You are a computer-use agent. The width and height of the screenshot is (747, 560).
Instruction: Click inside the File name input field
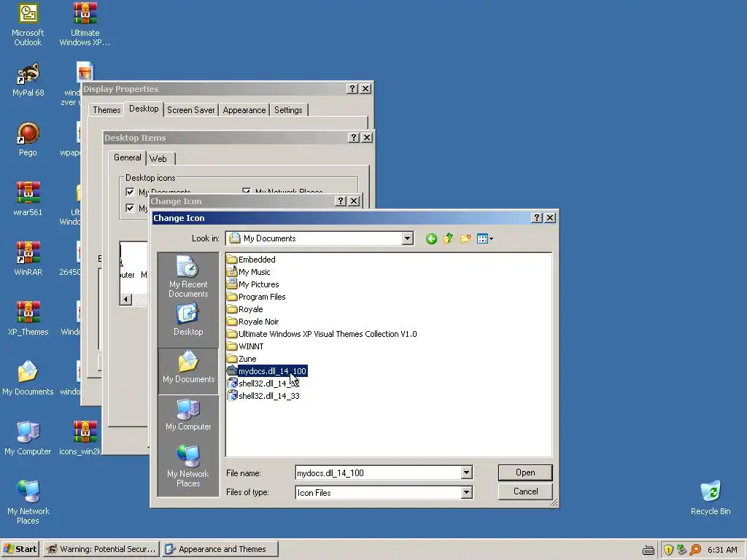(379, 472)
